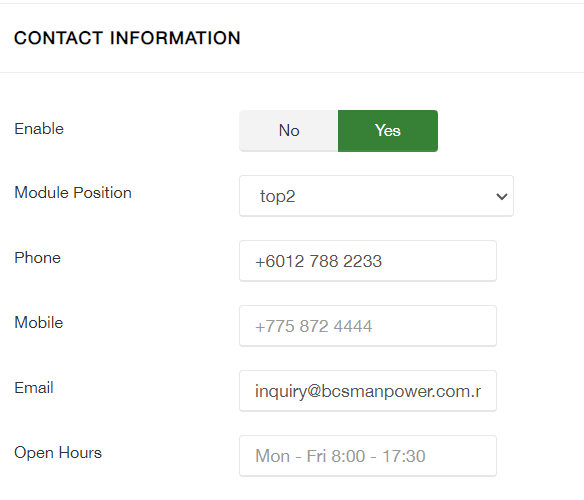This screenshot has height=500, width=584.
Task: Place cursor at the end of the email text
Action: click(x=481, y=391)
